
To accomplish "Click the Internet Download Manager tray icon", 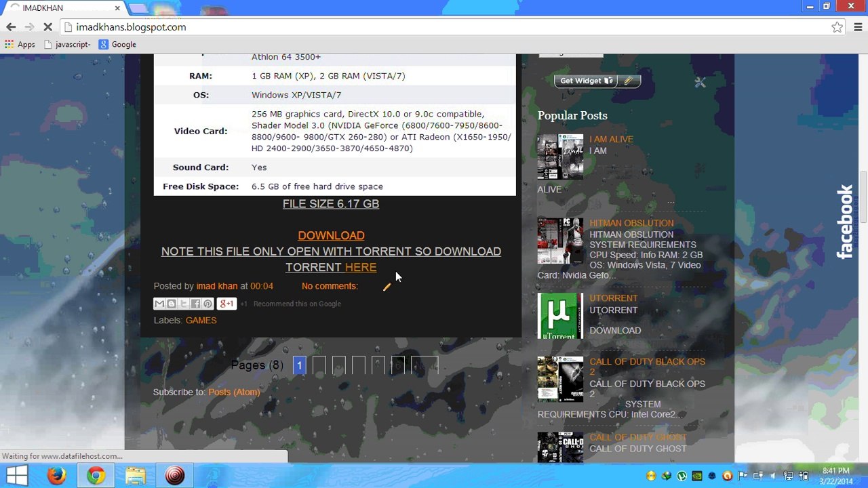I will tap(667, 476).
